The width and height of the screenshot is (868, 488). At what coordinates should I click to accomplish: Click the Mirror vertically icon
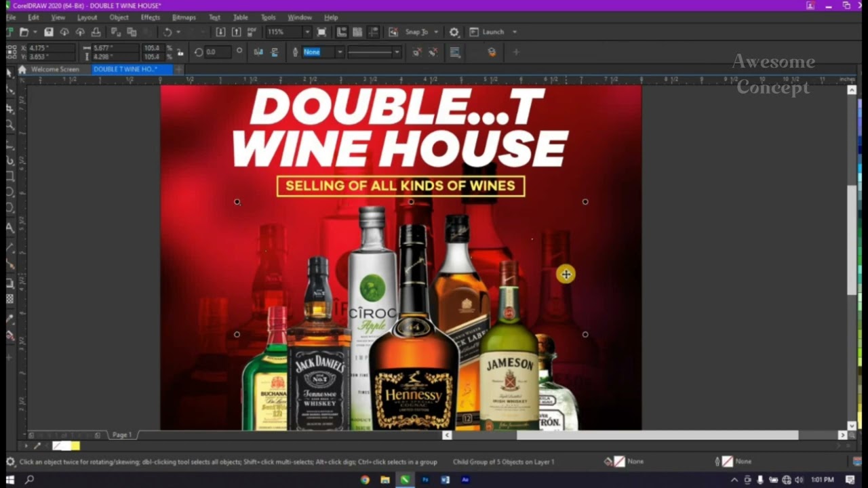275,52
